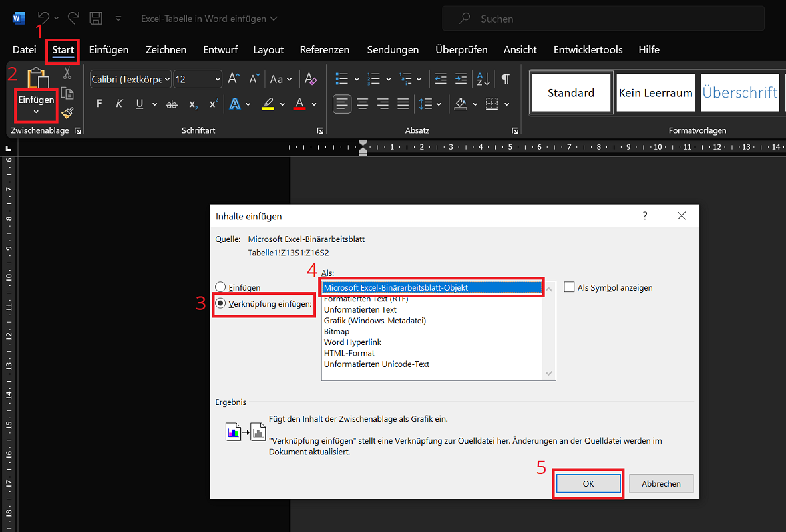Select Unformatierten Text in list
The image size is (786, 532).
click(360, 310)
